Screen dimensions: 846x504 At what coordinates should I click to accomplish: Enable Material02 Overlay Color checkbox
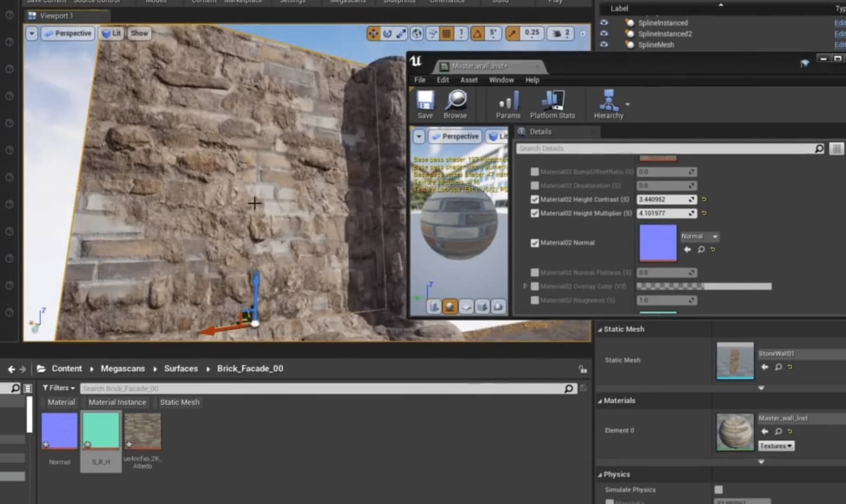pyautogui.click(x=535, y=286)
